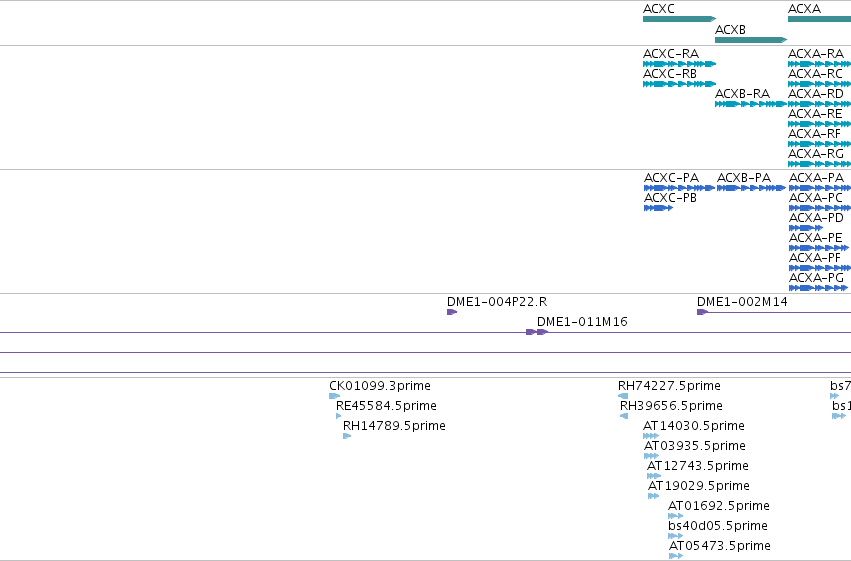The height and width of the screenshot is (561, 851).
Task: Select the ACXA-RG transcript
Action: tap(820, 164)
